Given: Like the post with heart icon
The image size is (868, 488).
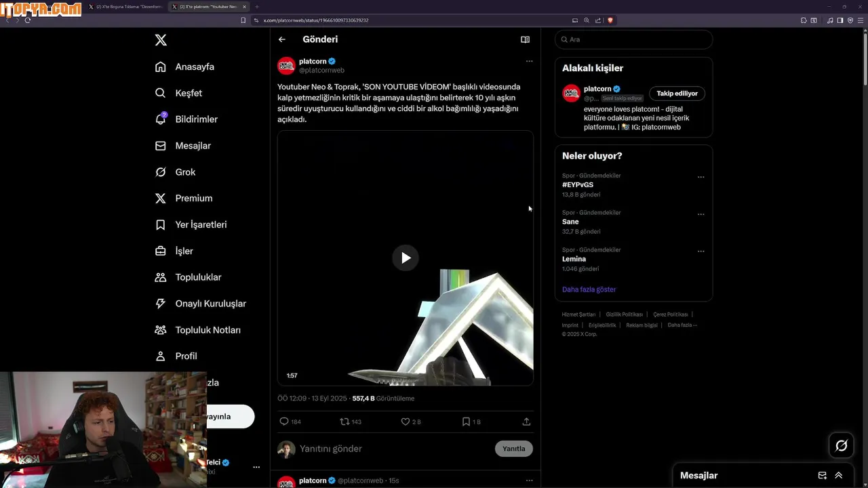Looking at the screenshot, I should click(406, 422).
